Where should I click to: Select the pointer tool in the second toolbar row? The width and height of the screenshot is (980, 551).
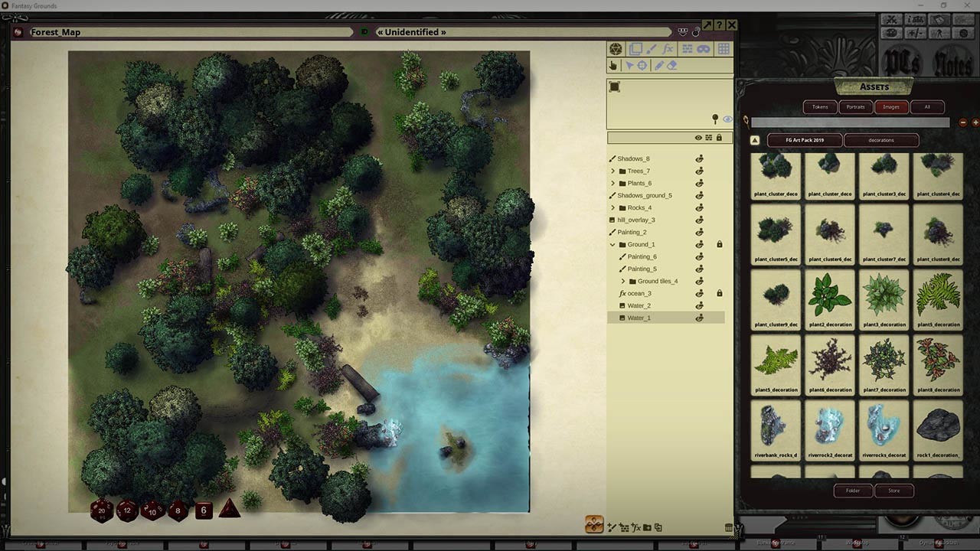point(629,65)
